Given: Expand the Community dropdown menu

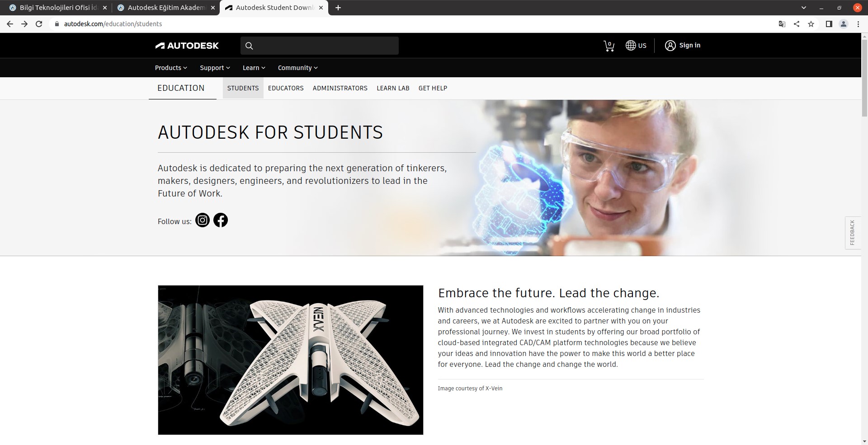Looking at the screenshot, I should pyautogui.click(x=297, y=68).
